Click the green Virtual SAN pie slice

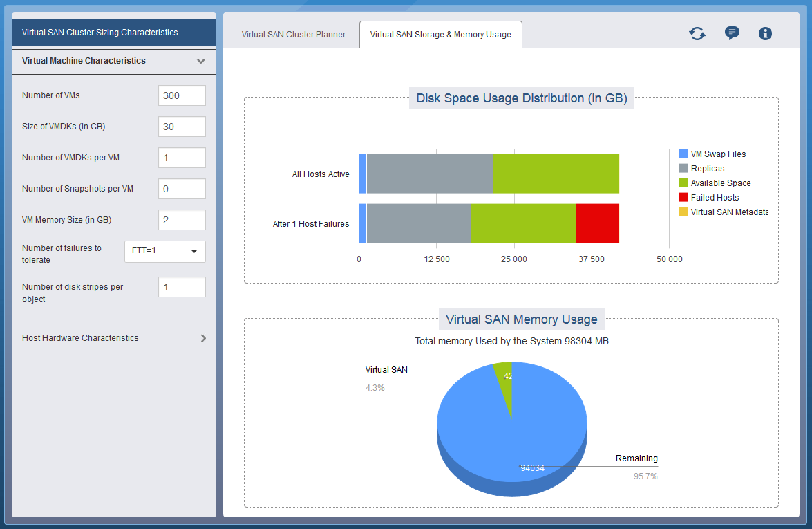[504, 389]
